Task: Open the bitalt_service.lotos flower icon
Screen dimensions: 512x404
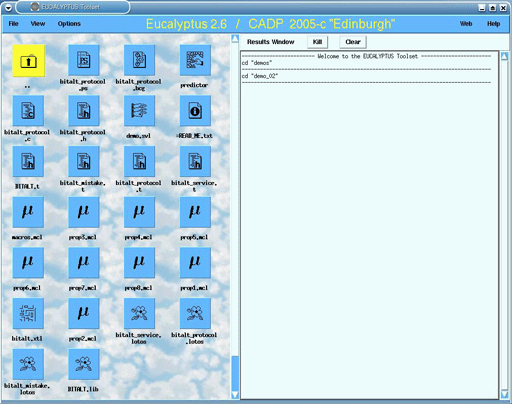Action: coord(139,313)
